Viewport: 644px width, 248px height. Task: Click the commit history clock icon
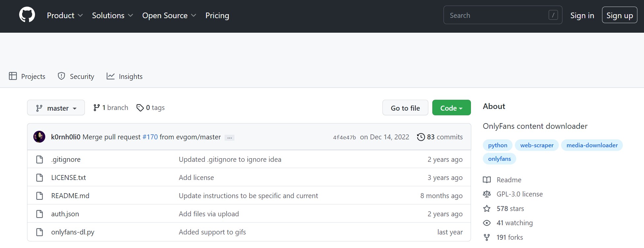click(x=421, y=137)
